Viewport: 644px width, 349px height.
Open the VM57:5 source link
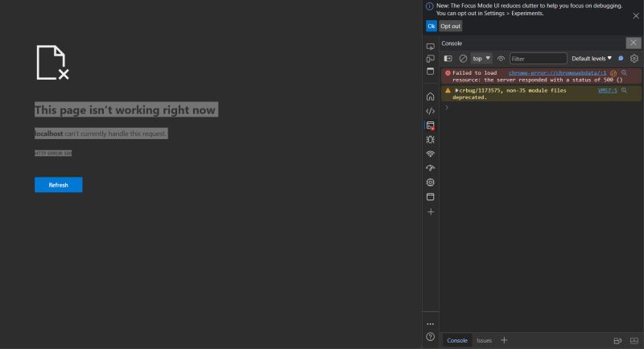click(608, 90)
